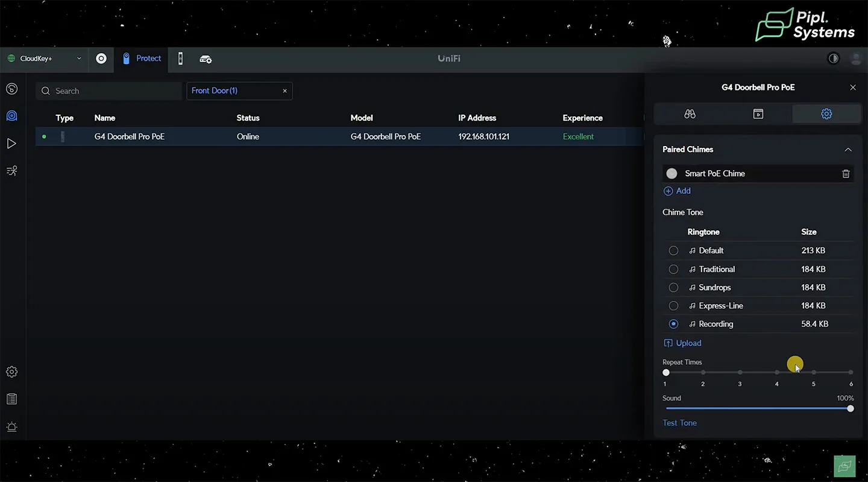Click the Test Tone link
The width and height of the screenshot is (868, 482).
coord(679,423)
